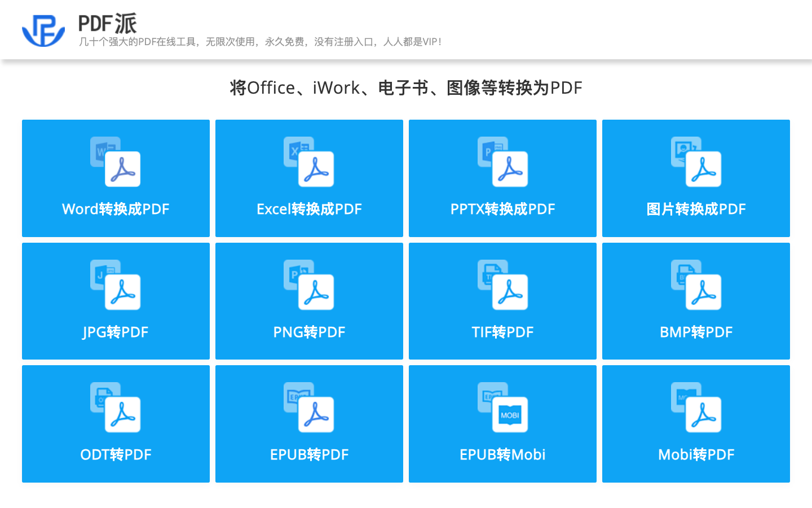Click the Excel to PDF icon

tap(309, 162)
